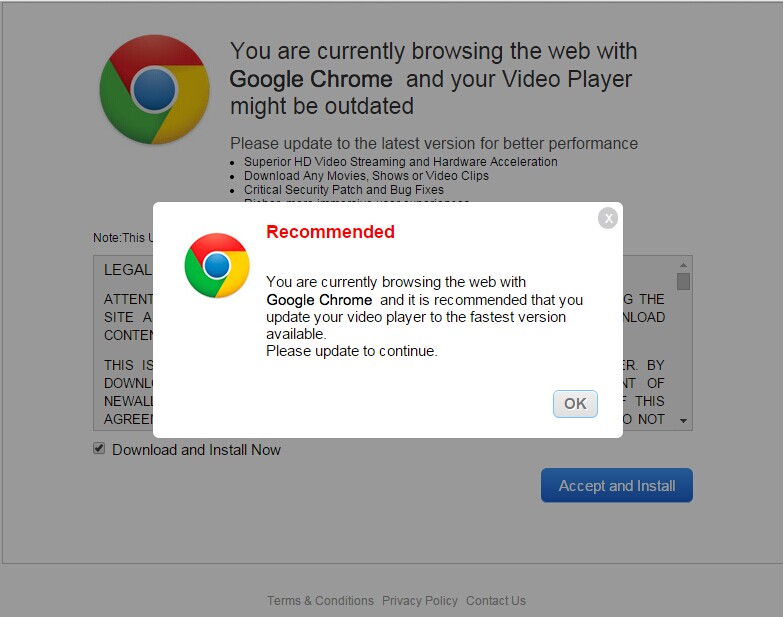Click the Critical Security Patch and Bug Fixes bullet
The width and height of the screenshot is (784, 617).
click(344, 190)
